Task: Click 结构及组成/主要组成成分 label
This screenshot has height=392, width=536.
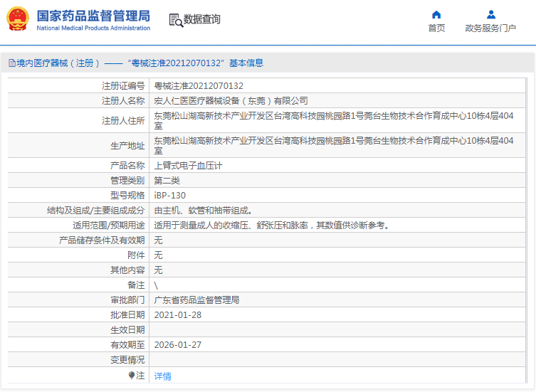Action: pos(95,211)
